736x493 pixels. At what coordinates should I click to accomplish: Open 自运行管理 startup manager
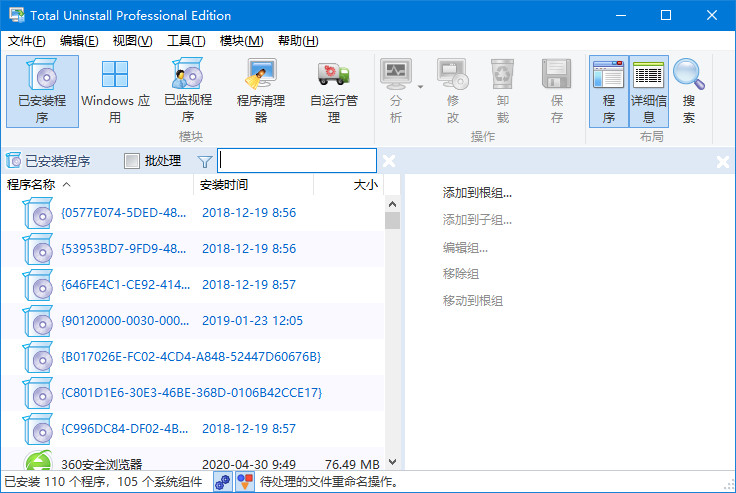(334, 92)
